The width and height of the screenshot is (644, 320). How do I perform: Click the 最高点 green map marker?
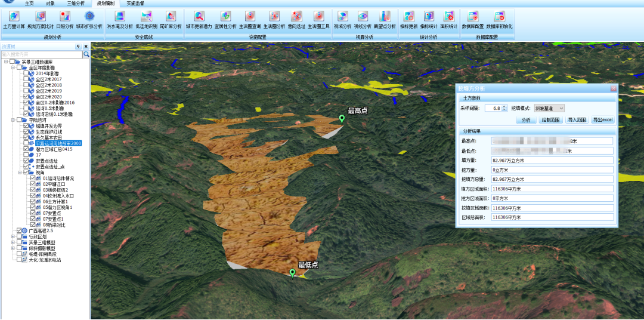pyautogui.click(x=342, y=119)
